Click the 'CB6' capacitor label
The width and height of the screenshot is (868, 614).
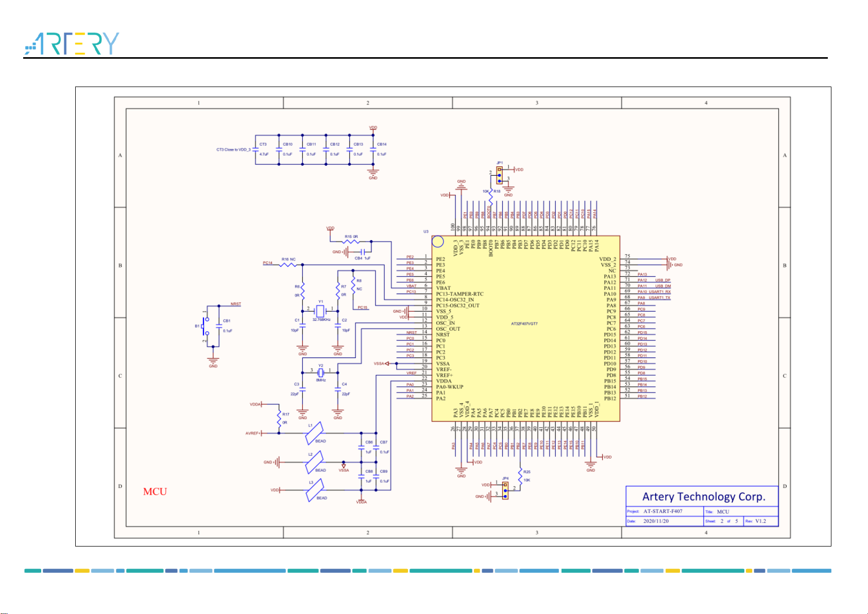369,442
